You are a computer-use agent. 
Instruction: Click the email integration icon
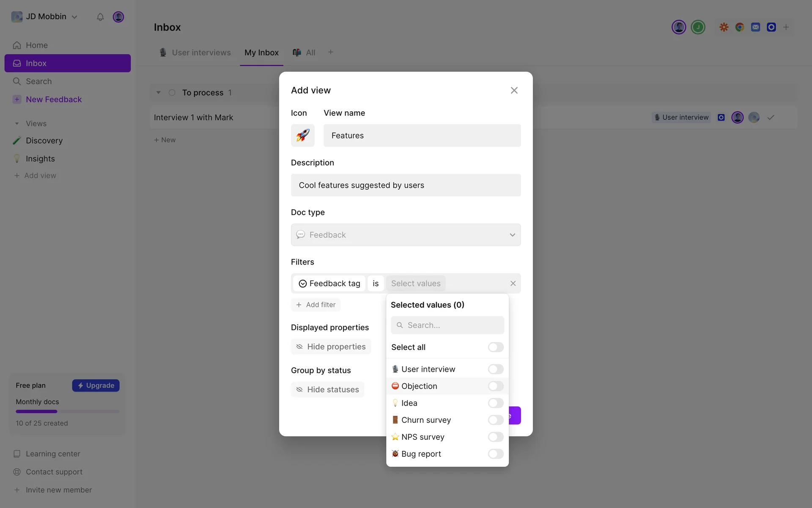[755, 27]
